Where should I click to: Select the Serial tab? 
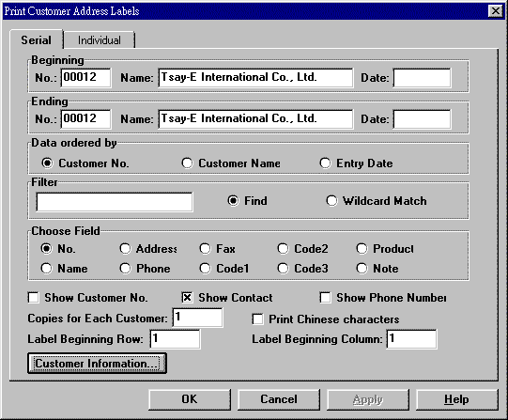click(36, 39)
